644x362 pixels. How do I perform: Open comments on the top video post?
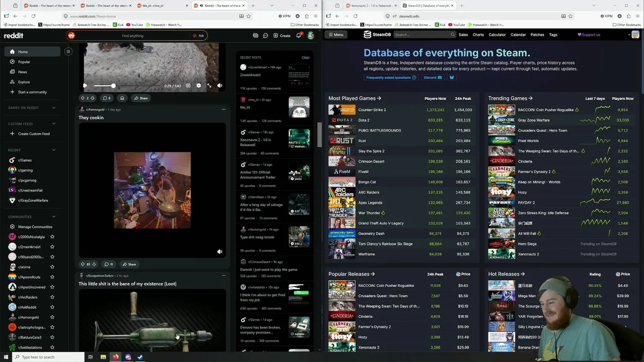coord(107,98)
